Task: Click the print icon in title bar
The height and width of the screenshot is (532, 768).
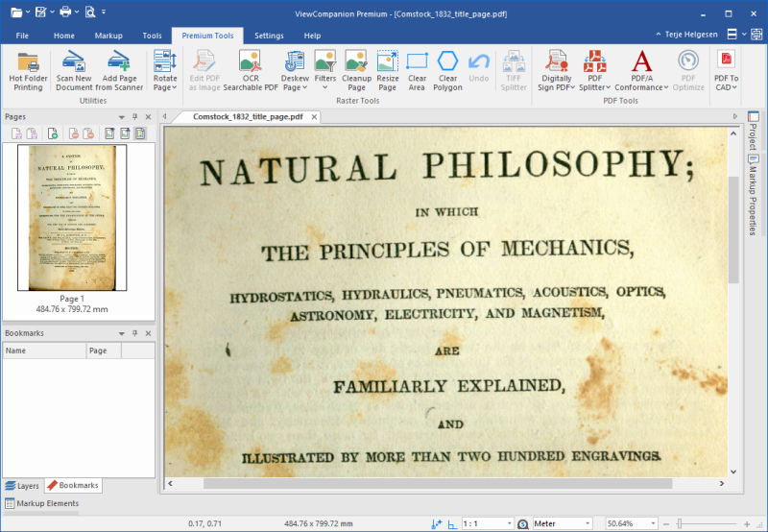Action: 64,12
